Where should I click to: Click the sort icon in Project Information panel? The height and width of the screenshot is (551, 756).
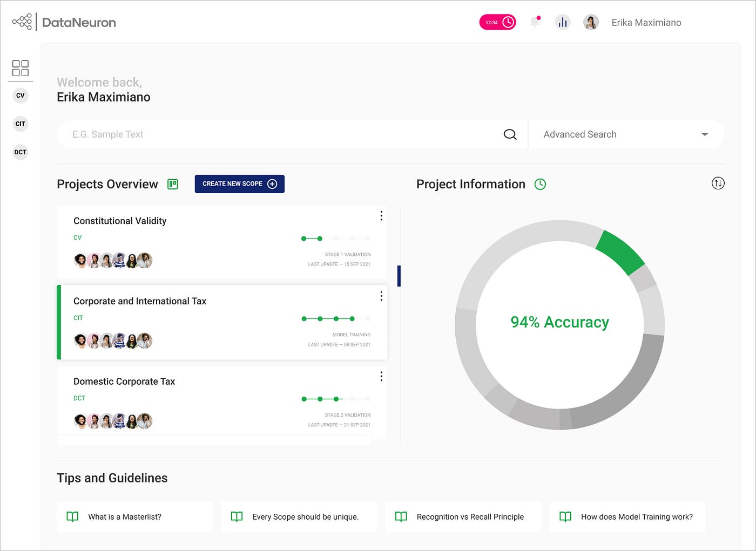[718, 183]
